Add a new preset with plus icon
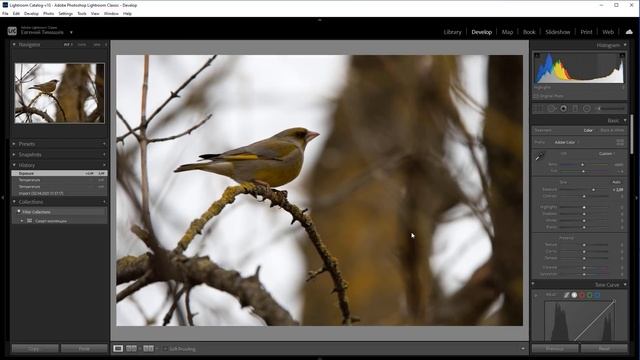 [104, 144]
